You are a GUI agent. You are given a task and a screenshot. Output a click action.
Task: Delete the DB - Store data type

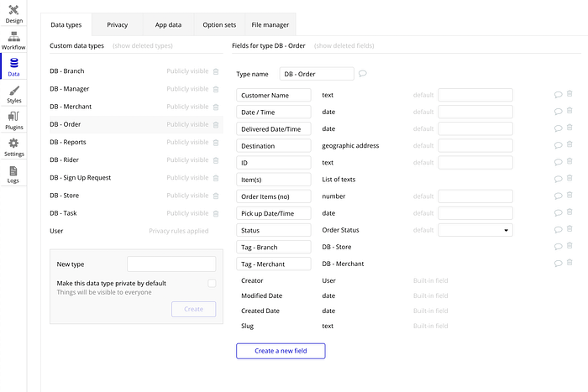point(216,196)
